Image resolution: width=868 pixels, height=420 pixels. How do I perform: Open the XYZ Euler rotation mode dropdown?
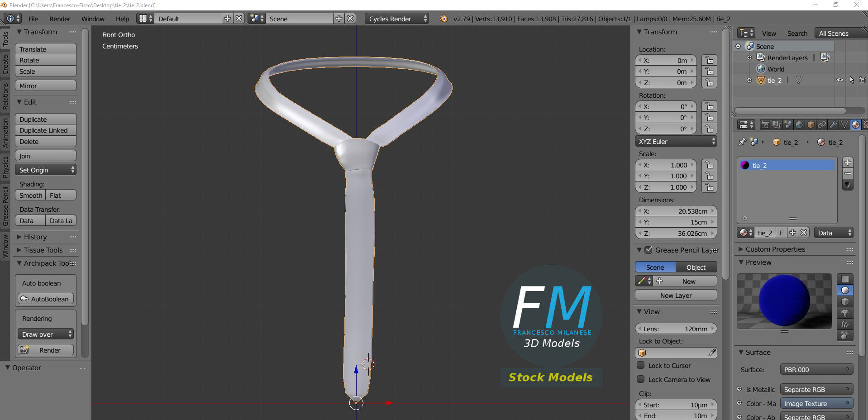point(676,142)
